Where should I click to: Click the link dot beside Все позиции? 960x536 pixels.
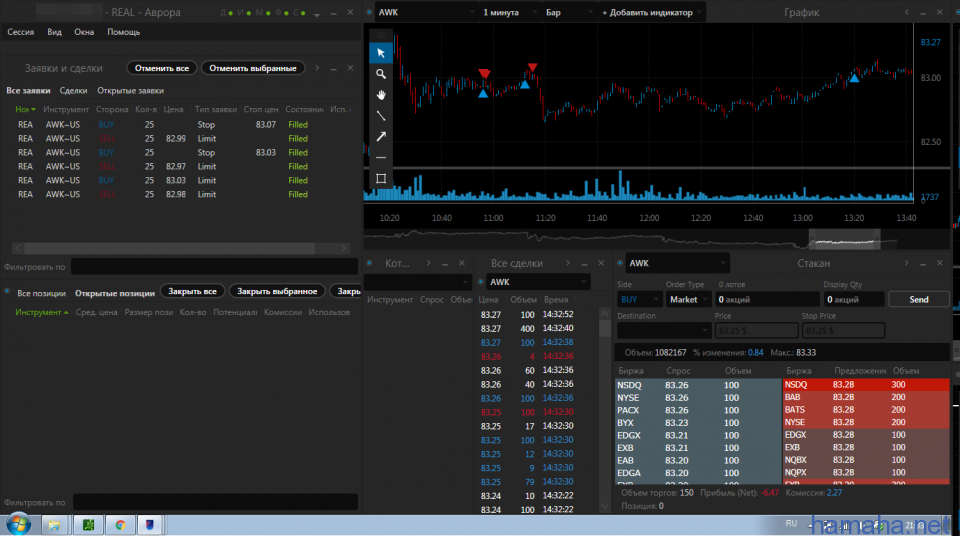coord(7,292)
